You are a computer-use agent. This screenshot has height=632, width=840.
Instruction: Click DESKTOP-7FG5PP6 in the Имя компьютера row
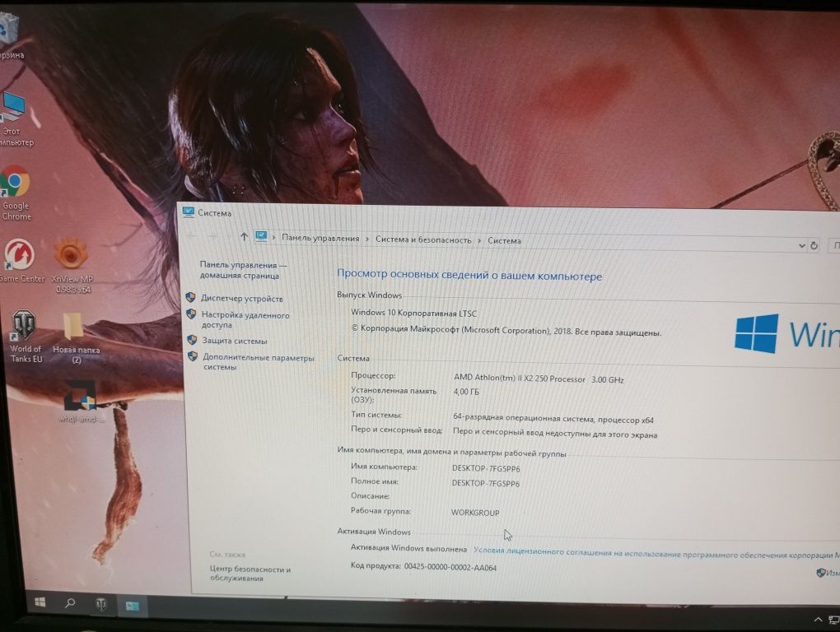point(486,469)
